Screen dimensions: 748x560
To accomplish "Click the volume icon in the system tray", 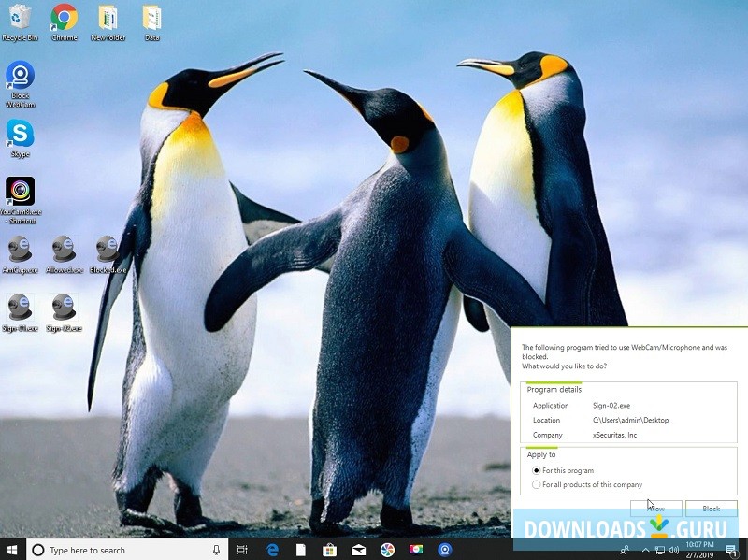I will click(673, 550).
